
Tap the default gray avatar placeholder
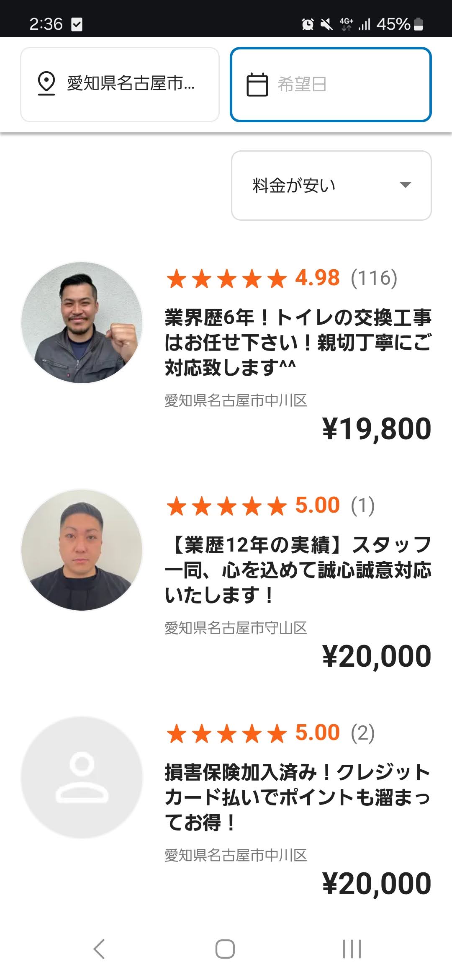click(82, 777)
